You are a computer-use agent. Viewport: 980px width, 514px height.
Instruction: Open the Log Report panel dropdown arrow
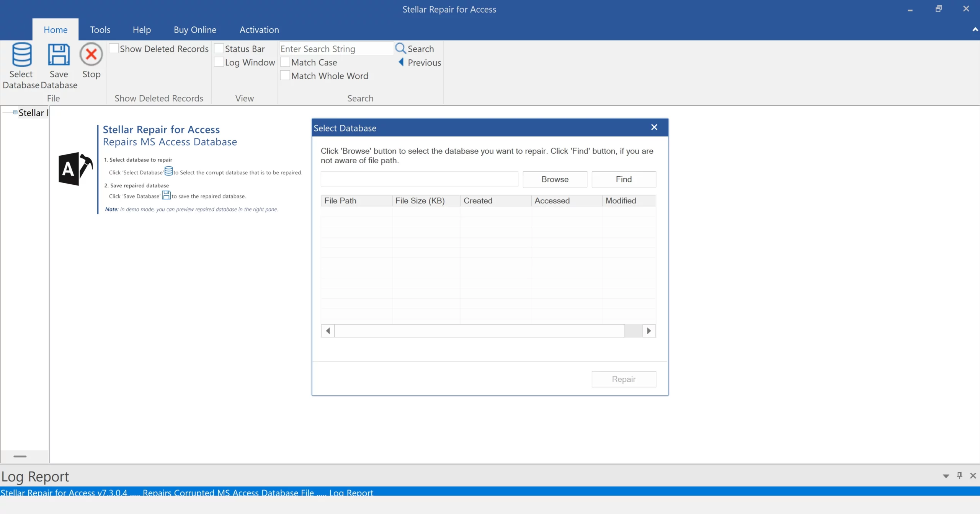(946, 476)
